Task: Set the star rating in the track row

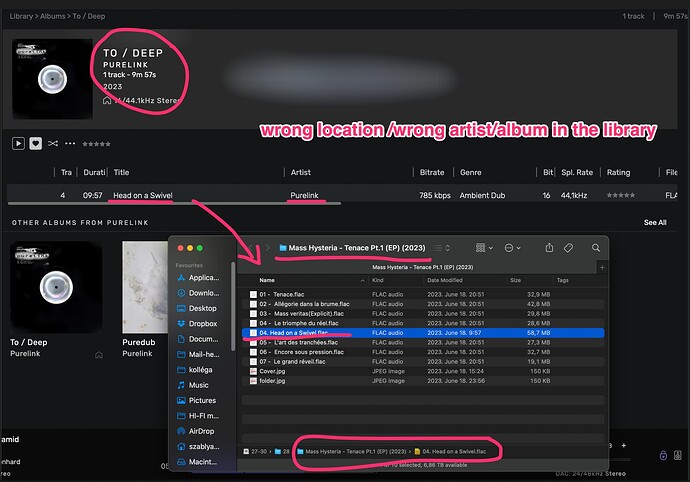Action: (620, 195)
